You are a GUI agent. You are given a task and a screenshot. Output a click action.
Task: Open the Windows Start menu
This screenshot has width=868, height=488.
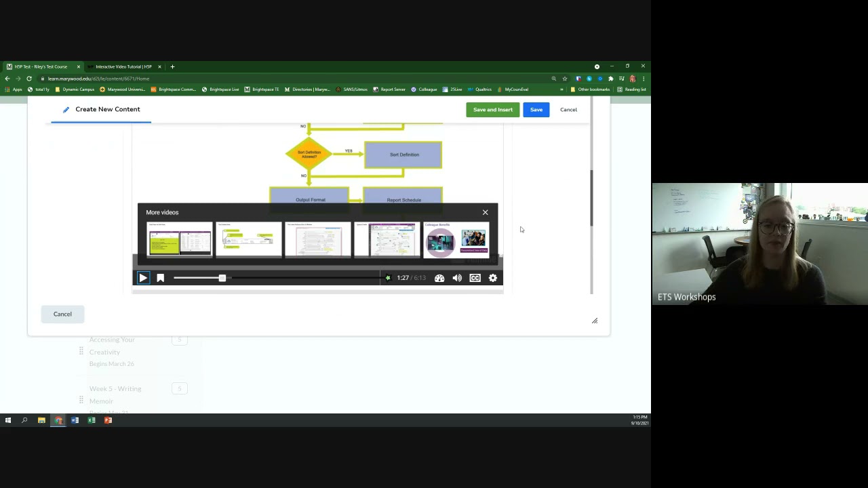point(8,420)
